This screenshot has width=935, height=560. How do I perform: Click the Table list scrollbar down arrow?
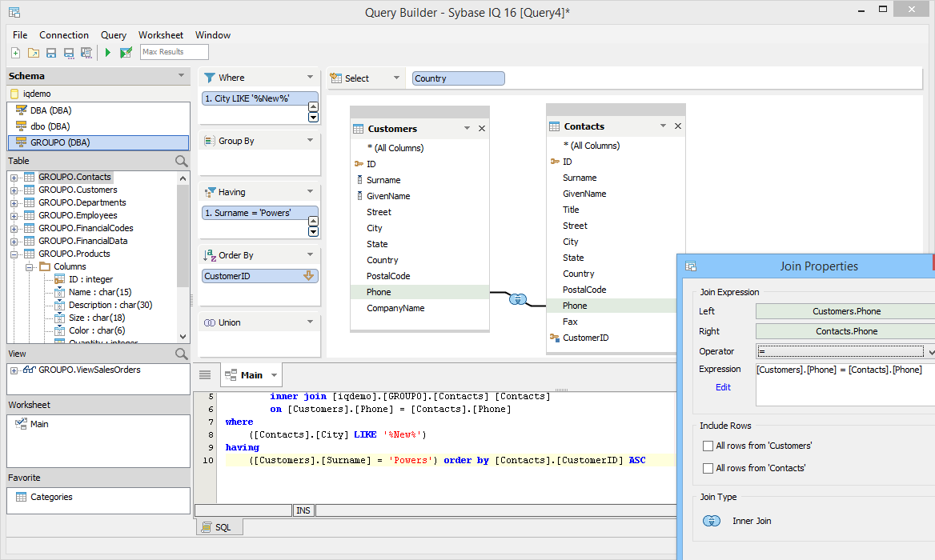click(x=183, y=337)
